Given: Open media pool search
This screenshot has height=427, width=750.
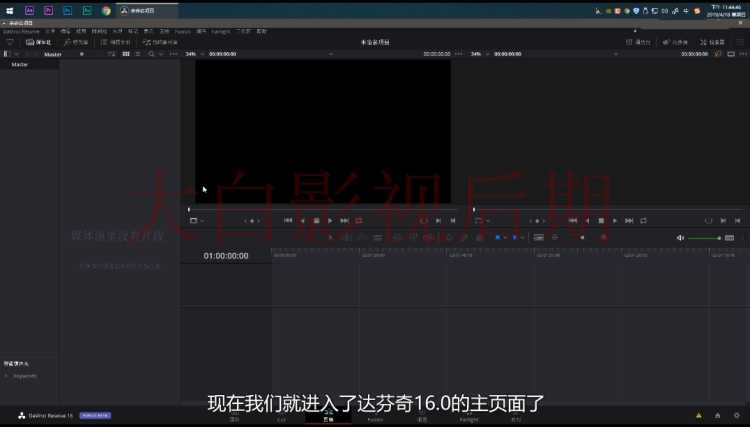Looking at the screenshot, I should pyautogui.click(x=151, y=54).
